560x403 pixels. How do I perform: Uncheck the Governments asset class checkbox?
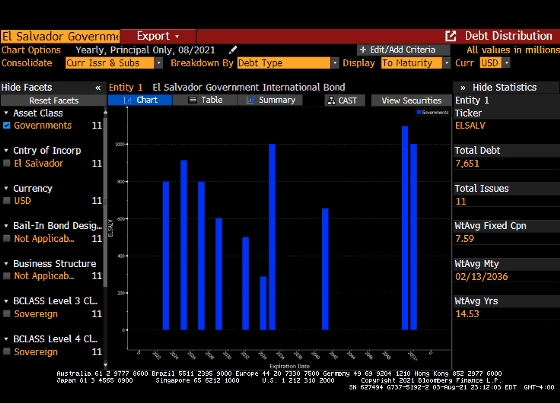point(6,125)
